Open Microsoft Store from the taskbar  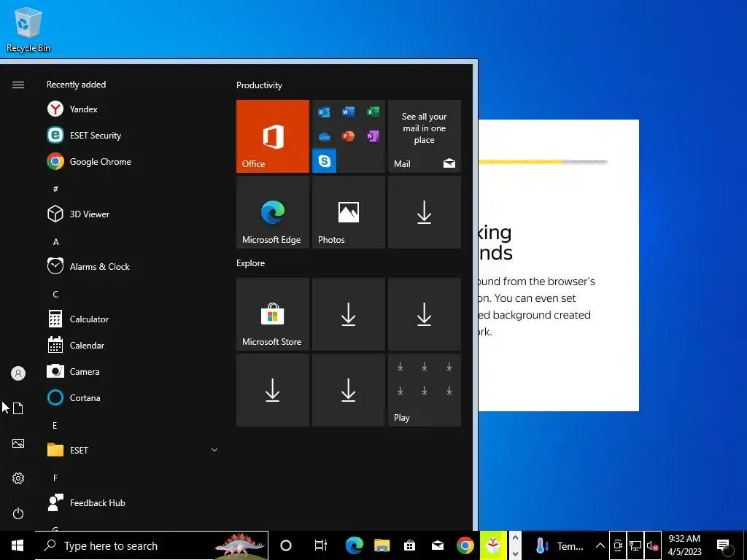tap(410, 545)
